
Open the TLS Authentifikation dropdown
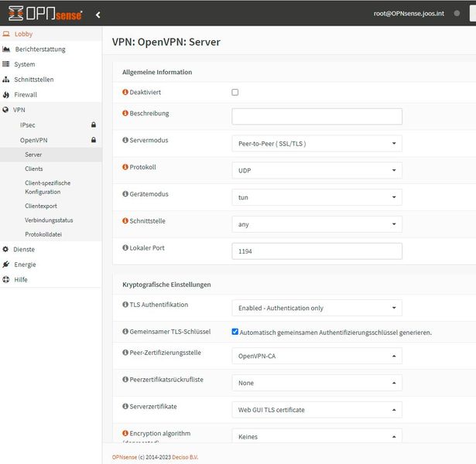pyautogui.click(x=317, y=308)
